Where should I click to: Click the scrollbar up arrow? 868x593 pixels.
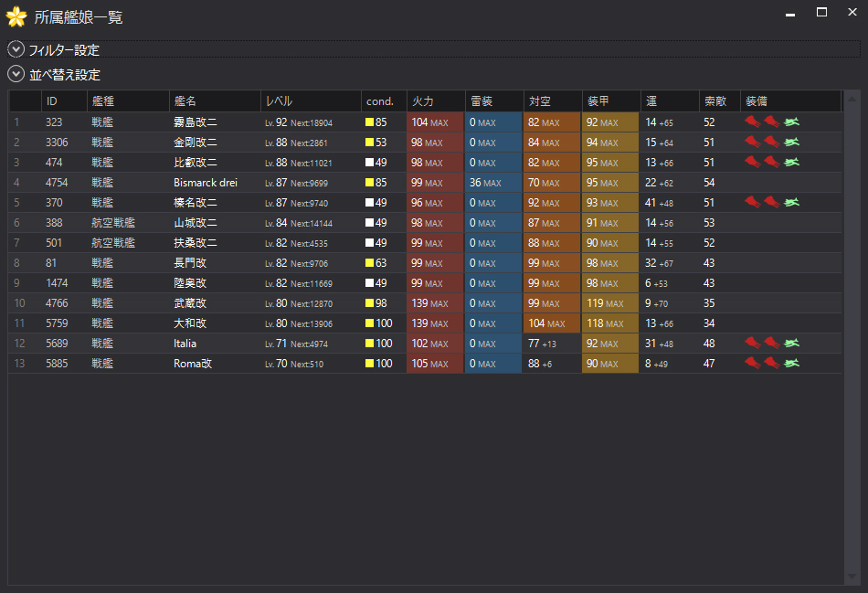click(852, 99)
